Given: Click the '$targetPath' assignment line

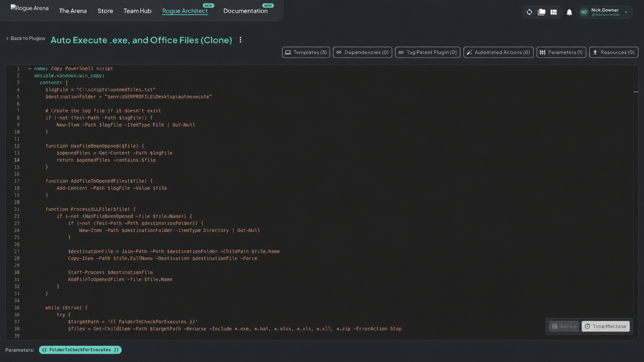Looking at the screenshot, I should (132, 322).
